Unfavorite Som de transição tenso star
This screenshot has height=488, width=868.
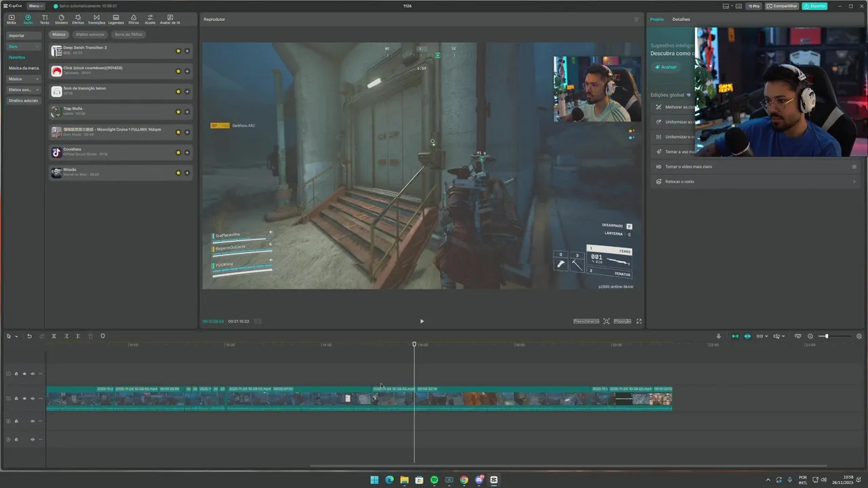178,91
